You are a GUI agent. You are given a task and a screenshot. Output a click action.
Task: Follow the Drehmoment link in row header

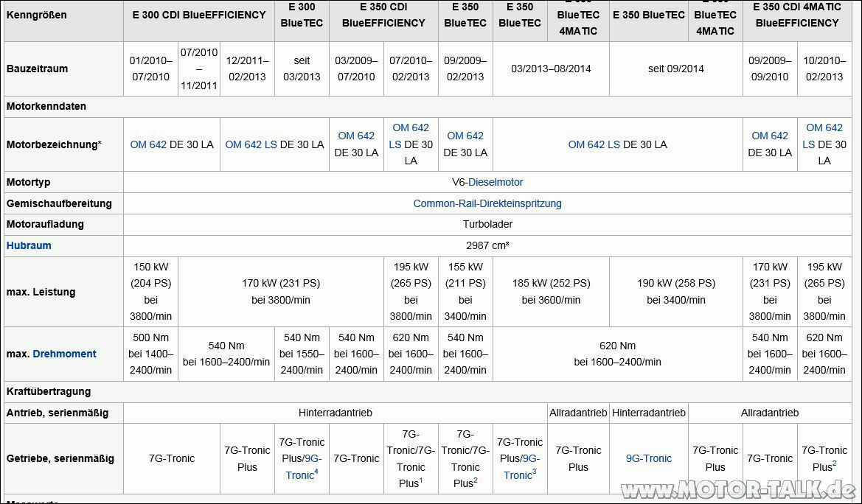64,354
